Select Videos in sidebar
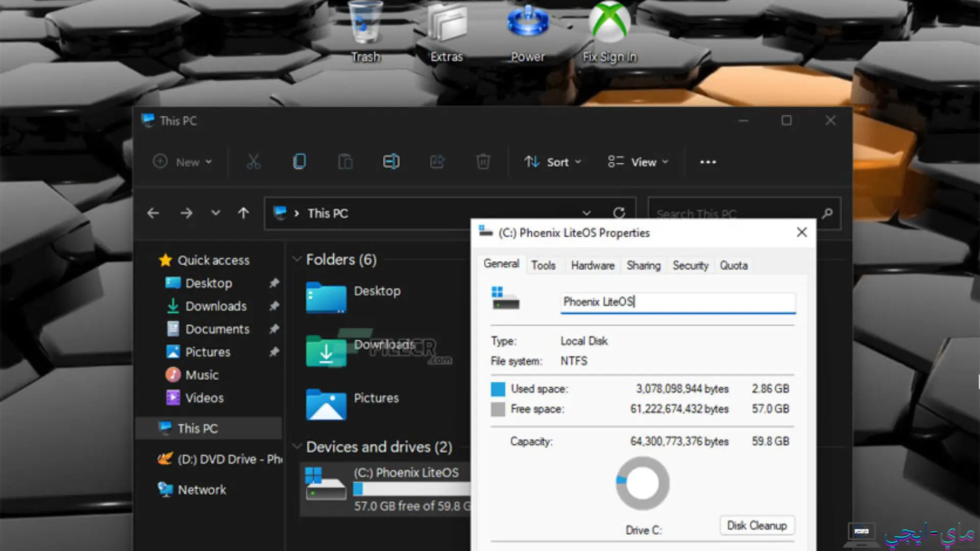The width and height of the screenshot is (980, 551). pos(194,398)
